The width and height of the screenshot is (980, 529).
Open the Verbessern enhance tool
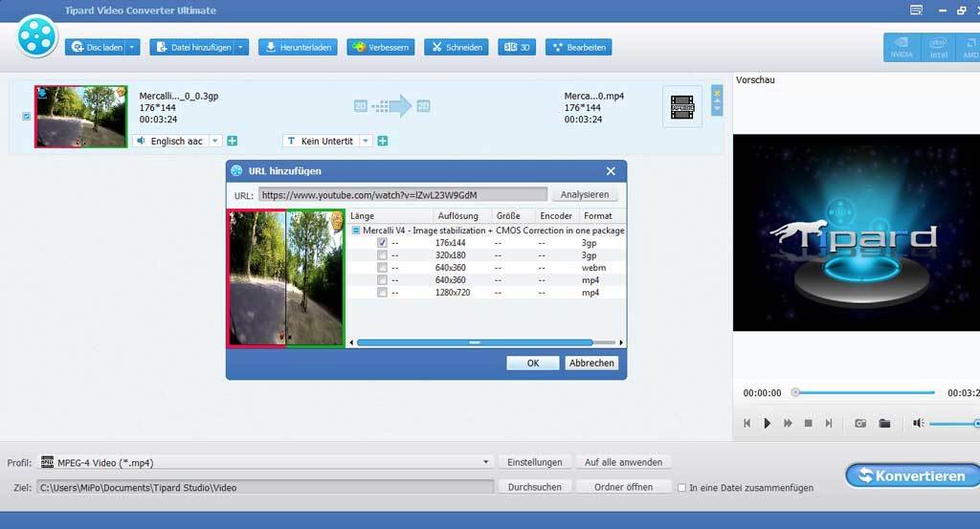(381, 48)
